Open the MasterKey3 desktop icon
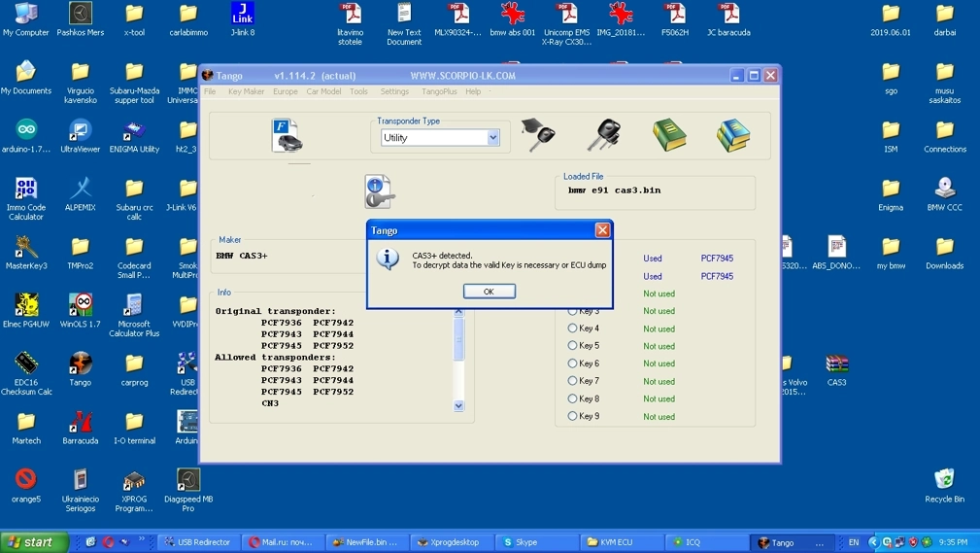The width and height of the screenshot is (980, 553). pyautogui.click(x=25, y=252)
